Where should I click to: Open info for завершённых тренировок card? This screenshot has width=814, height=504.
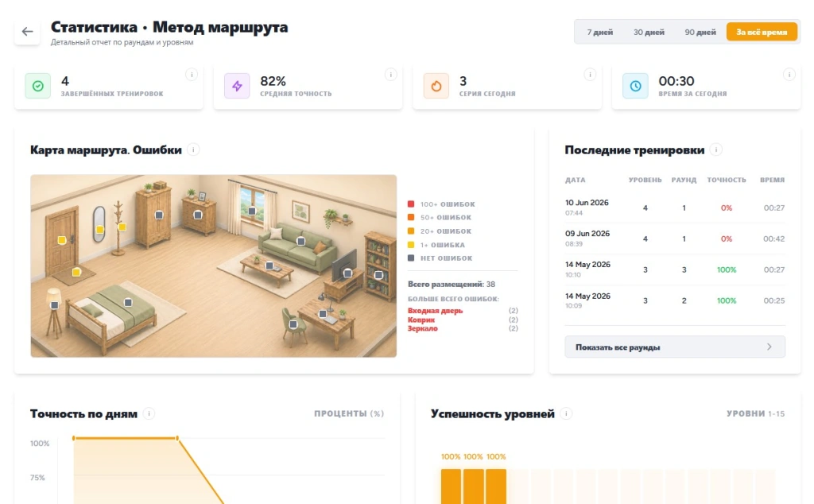pos(192,75)
